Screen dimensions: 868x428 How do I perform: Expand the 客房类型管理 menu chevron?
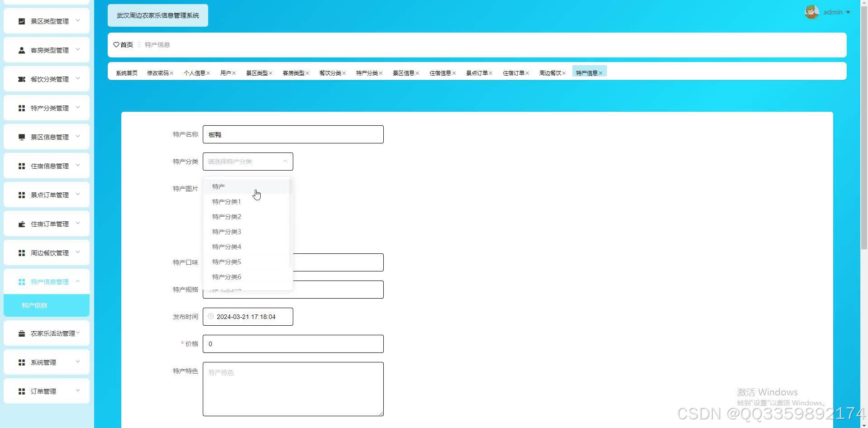78,49
